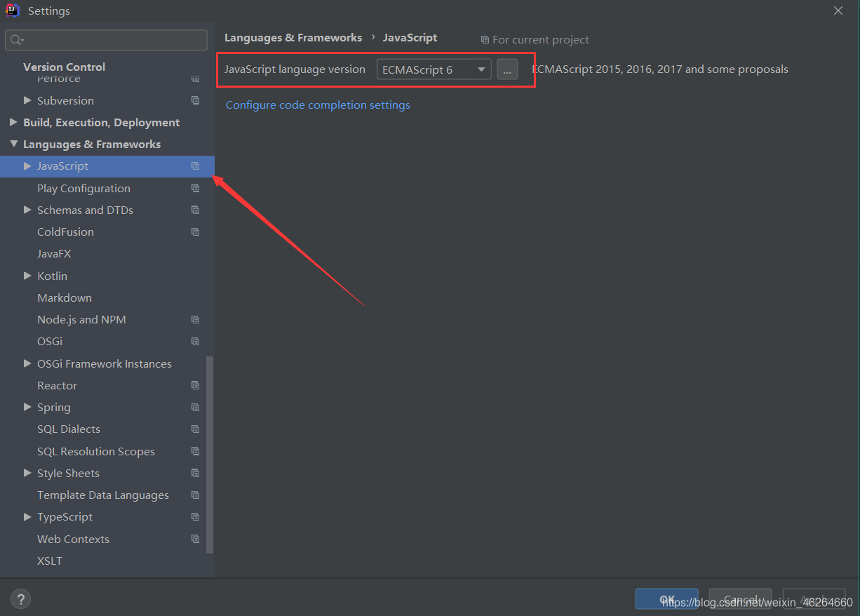Focus the settings search field
Viewport: 860px width, 616px height.
coord(106,40)
